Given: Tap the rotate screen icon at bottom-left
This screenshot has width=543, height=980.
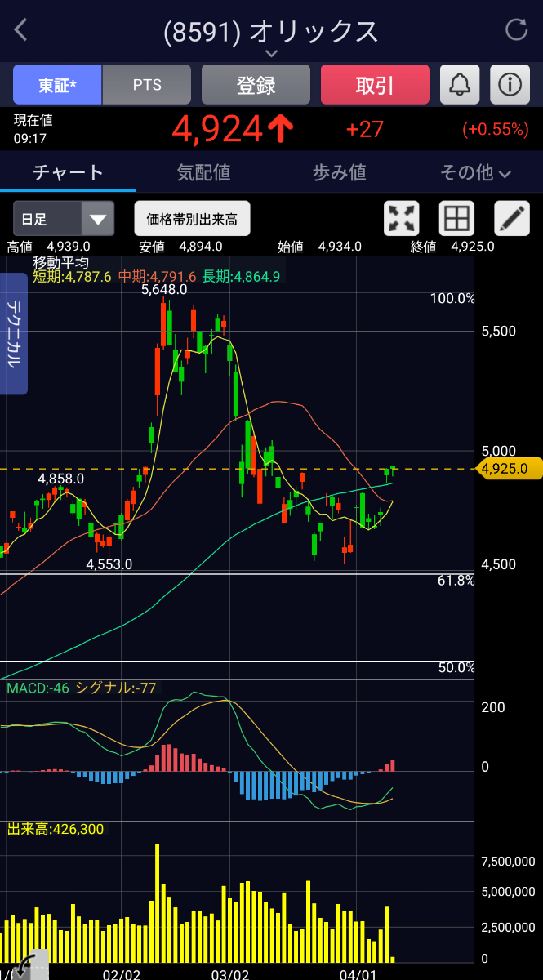Looking at the screenshot, I should tap(26, 965).
